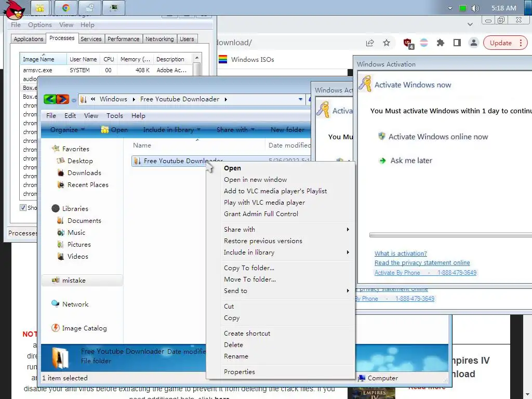Image resolution: width=532 pixels, height=399 pixels.
Task: Click the explorer back arrow button
Action: point(50,99)
